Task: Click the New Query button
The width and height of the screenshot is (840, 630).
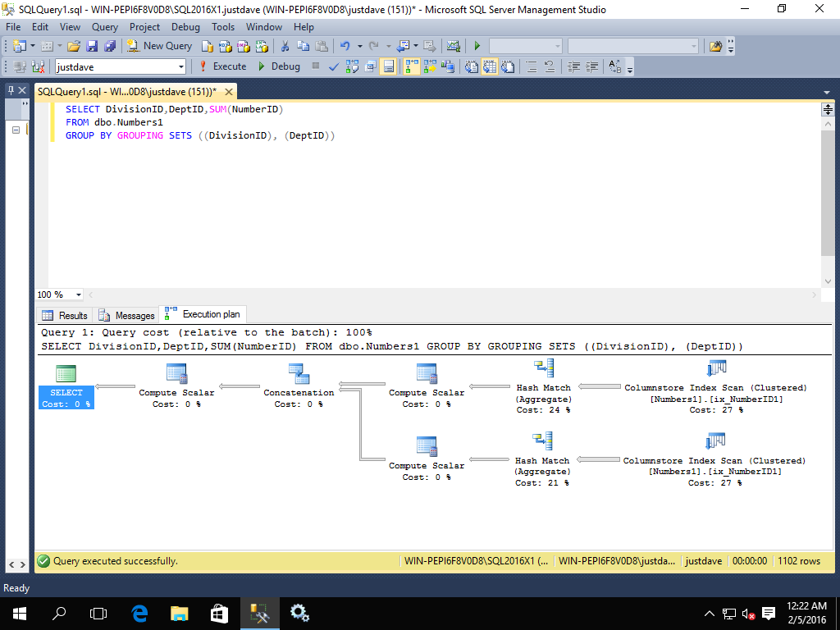Action: point(160,46)
